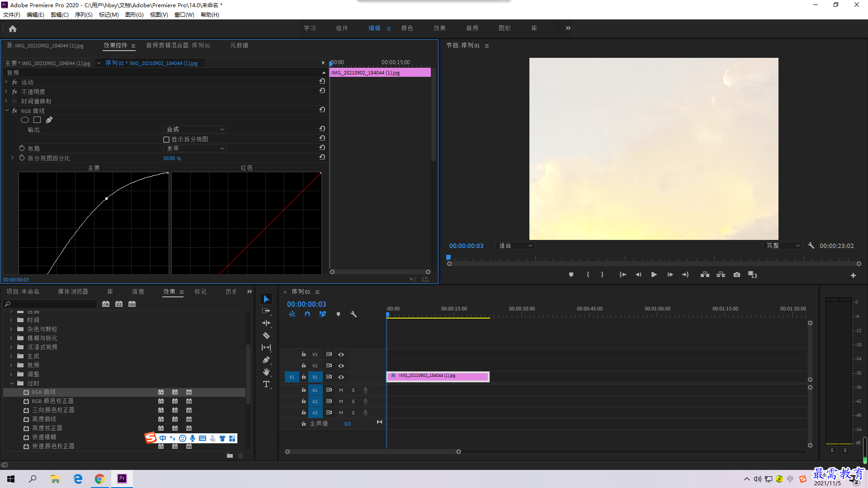Choose free draw bezier mask pen
The width and height of the screenshot is (868, 488).
coord(49,120)
